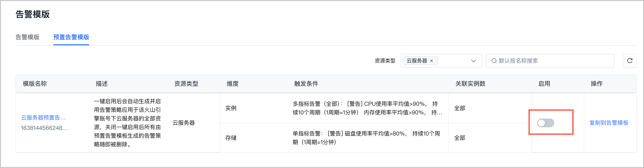Click the template ID 1638144566248…
Screen dimensions: 644x168
click(44, 128)
